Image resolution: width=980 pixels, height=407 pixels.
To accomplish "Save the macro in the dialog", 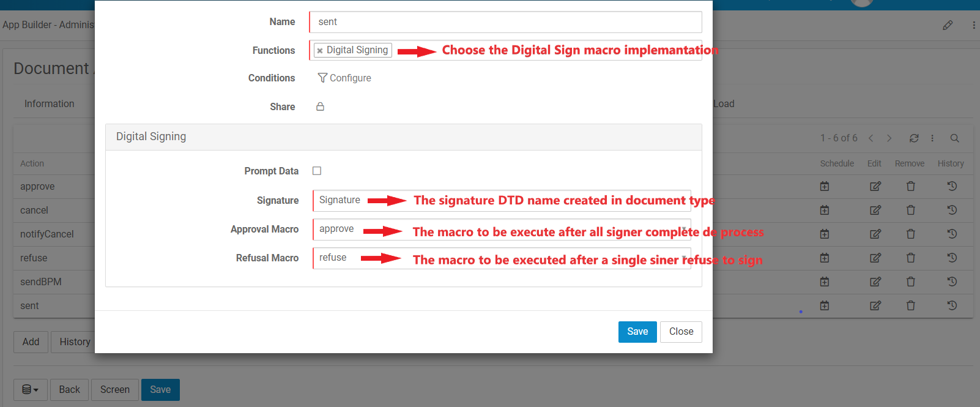I will click(x=637, y=332).
